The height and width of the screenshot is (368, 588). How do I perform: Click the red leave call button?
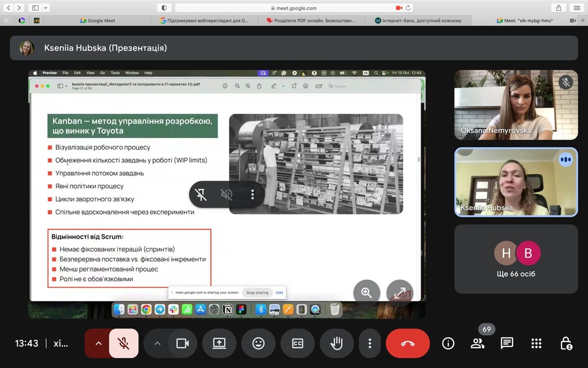tap(408, 343)
